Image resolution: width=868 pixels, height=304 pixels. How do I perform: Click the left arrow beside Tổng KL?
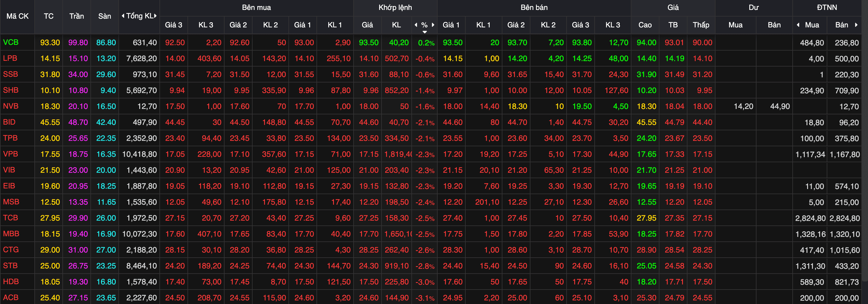click(x=123, y=16)
